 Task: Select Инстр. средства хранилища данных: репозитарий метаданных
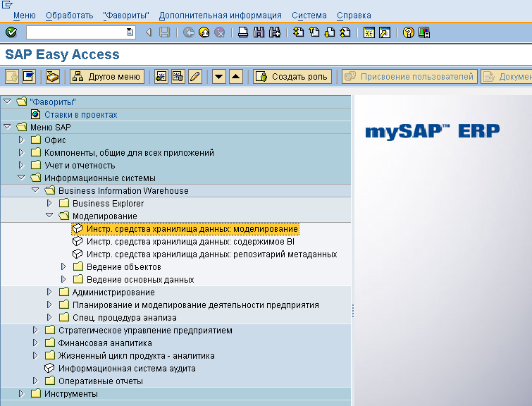(212, 254)
